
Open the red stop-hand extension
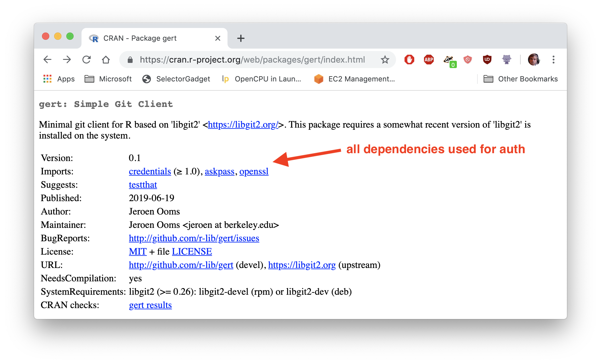409,60
